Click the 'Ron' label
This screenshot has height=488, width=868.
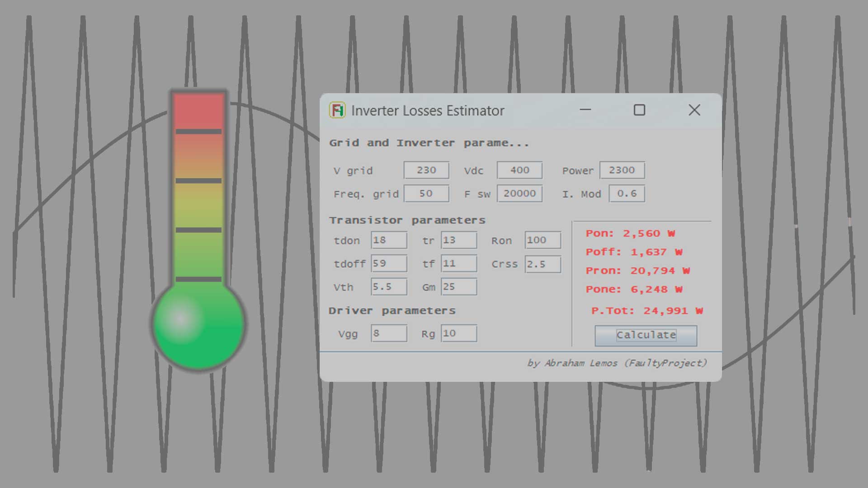(501, 241)
